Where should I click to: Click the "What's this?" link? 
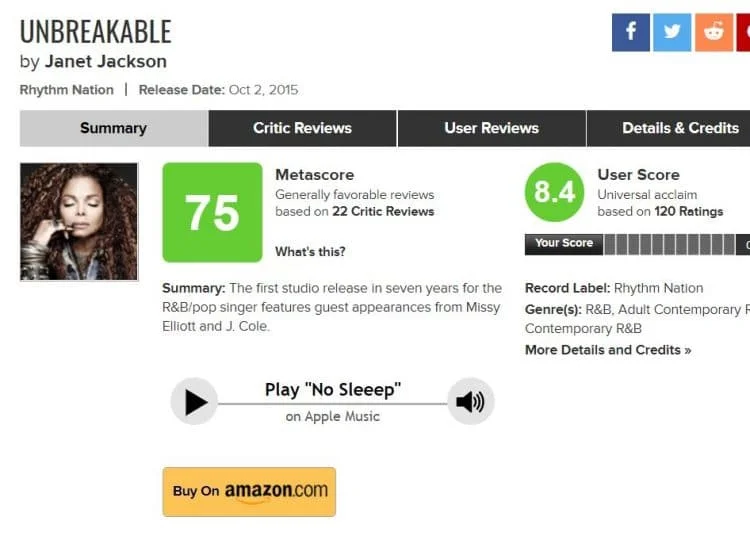click(x=310, y=252)
